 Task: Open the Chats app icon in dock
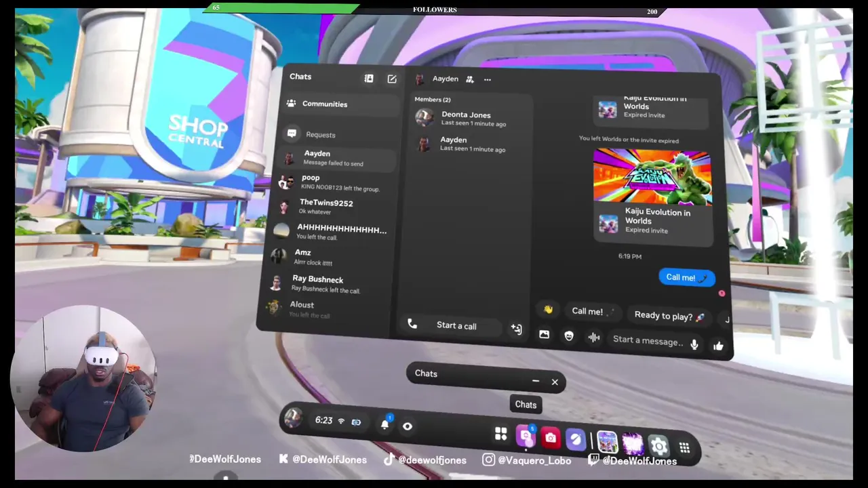(x=526, y=436)
